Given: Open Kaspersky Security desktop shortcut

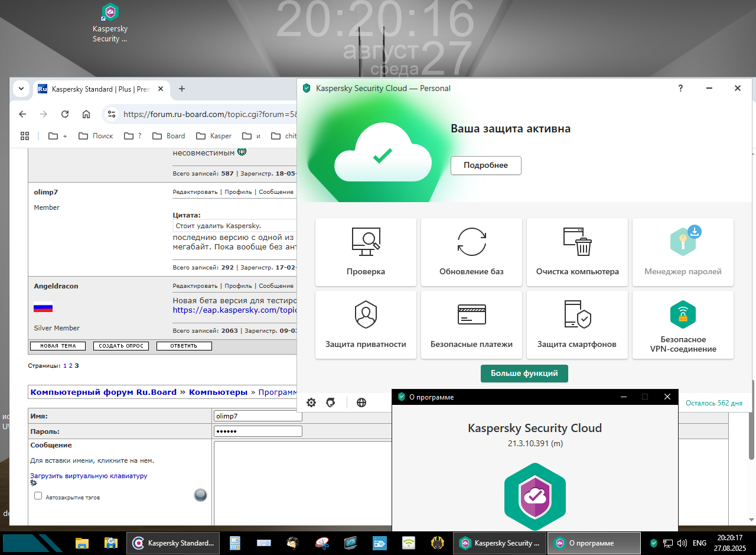Looking at the screenshot, I should (x=110, y=23).
